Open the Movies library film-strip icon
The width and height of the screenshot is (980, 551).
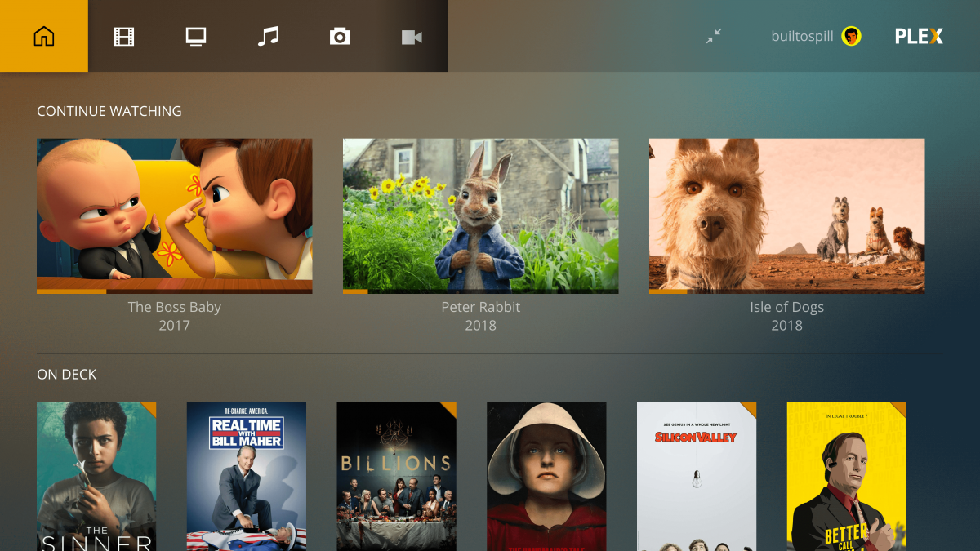click(x=124, y=37)
